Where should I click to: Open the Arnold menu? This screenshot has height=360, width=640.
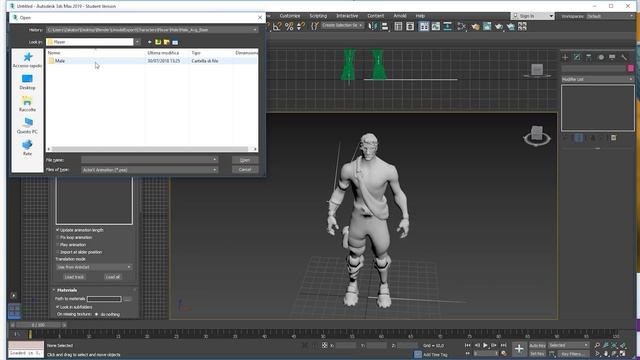coord(400,16)
